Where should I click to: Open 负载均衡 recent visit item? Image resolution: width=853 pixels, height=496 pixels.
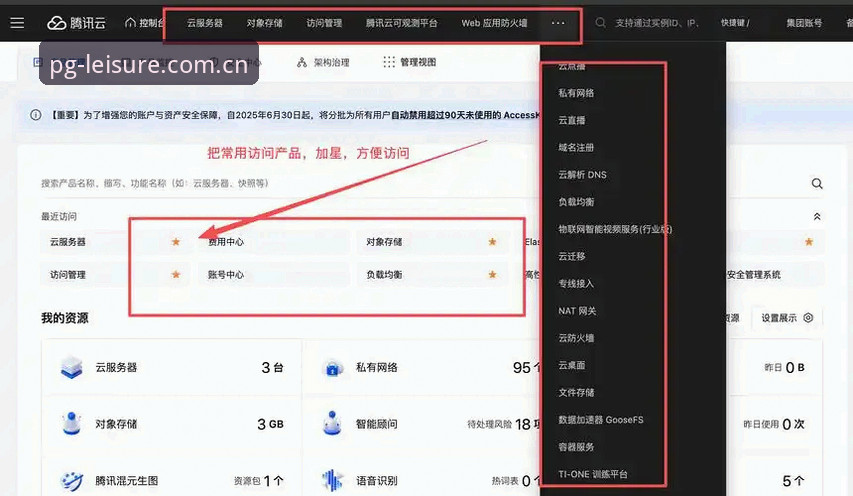[432, 275]
